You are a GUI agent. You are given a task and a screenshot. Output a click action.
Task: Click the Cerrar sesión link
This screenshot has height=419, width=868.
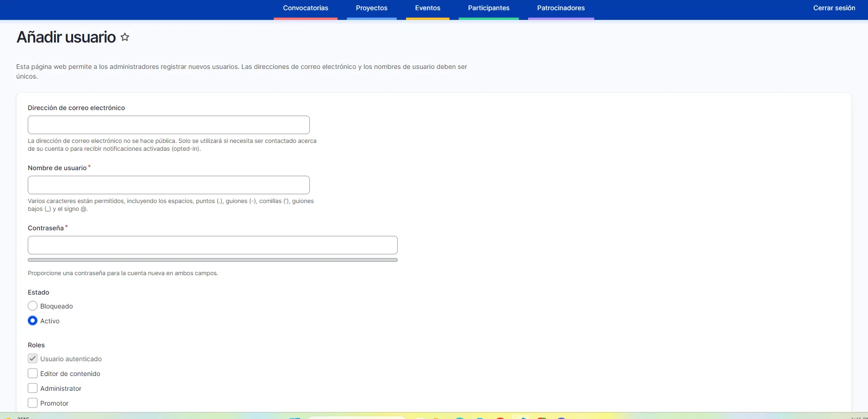click(834, 8)
